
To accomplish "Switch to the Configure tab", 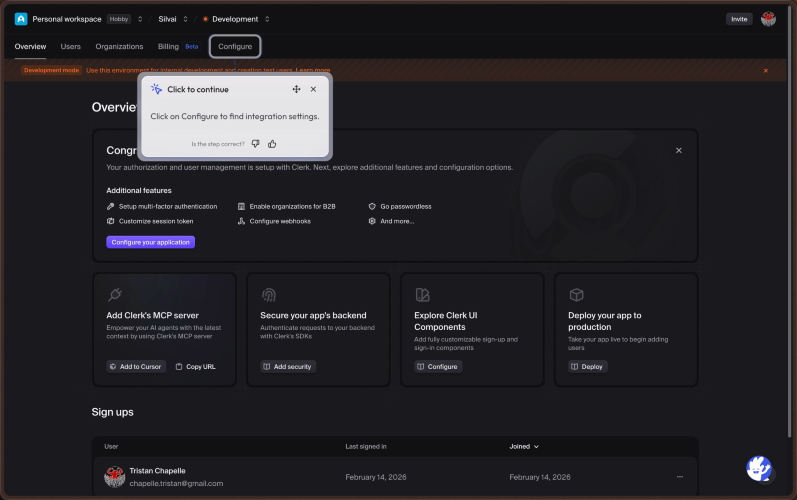I will point(235,46).
